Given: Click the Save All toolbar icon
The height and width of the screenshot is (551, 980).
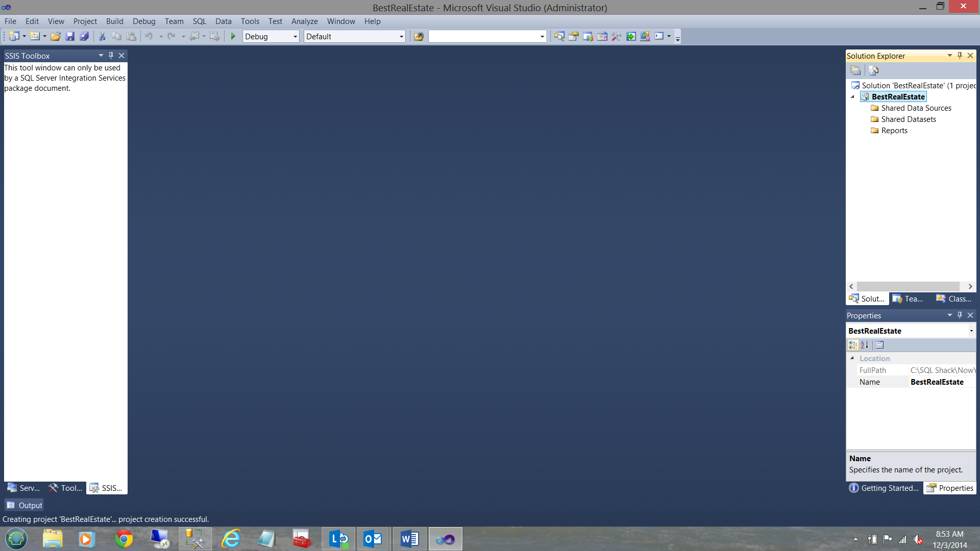Looking at the screenshot, I should pyautogui.click(x=84, y=36).
